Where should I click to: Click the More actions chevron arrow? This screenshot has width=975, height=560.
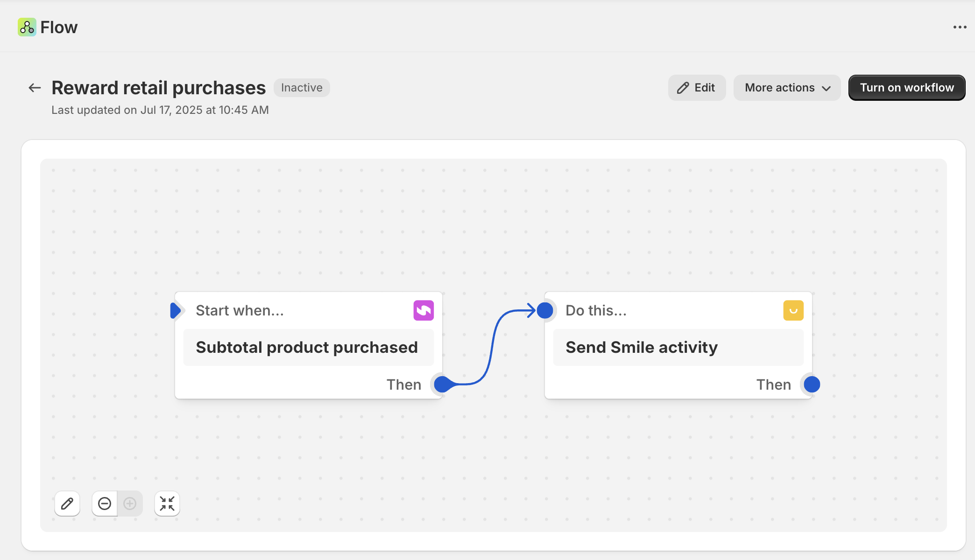pyautogui.click(x=826, y=88)
